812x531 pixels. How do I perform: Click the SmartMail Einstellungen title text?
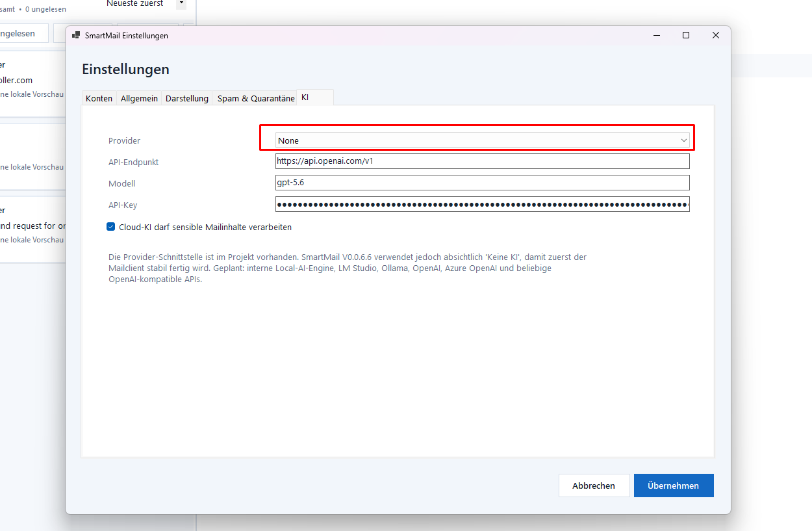126,36
